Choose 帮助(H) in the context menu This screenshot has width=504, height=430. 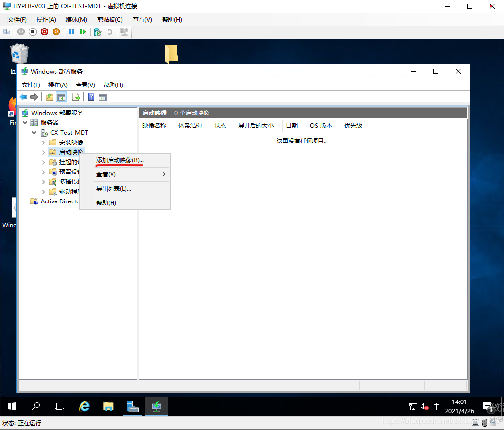pos(125,202)
